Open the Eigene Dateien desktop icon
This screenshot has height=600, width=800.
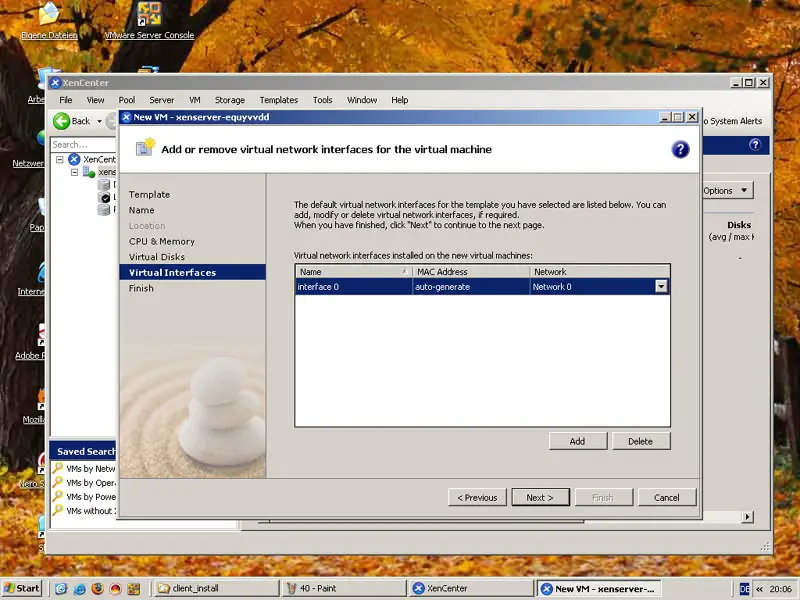tap(49, 20)
